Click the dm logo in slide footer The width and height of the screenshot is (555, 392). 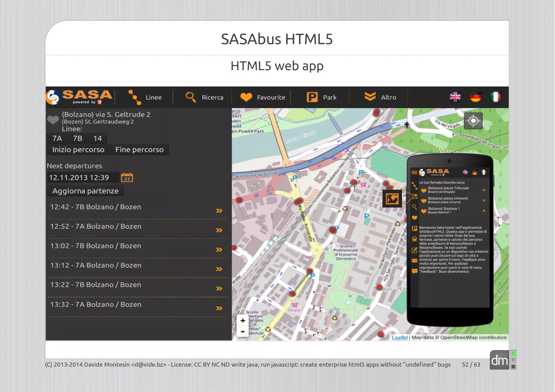click(x=499, y=360)
